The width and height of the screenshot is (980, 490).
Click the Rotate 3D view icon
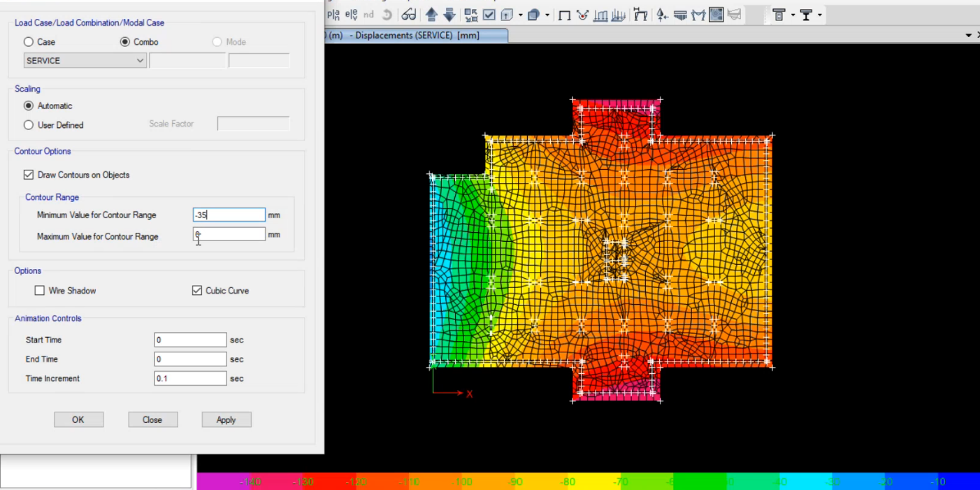point(387,15)
